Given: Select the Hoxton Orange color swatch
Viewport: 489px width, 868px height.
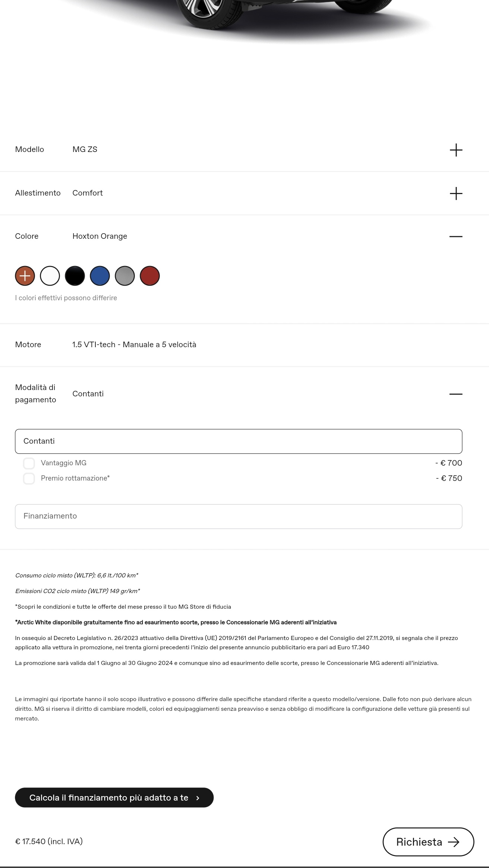Looking at the screenshot, I should pyautogui.click(x=25, y=276).
